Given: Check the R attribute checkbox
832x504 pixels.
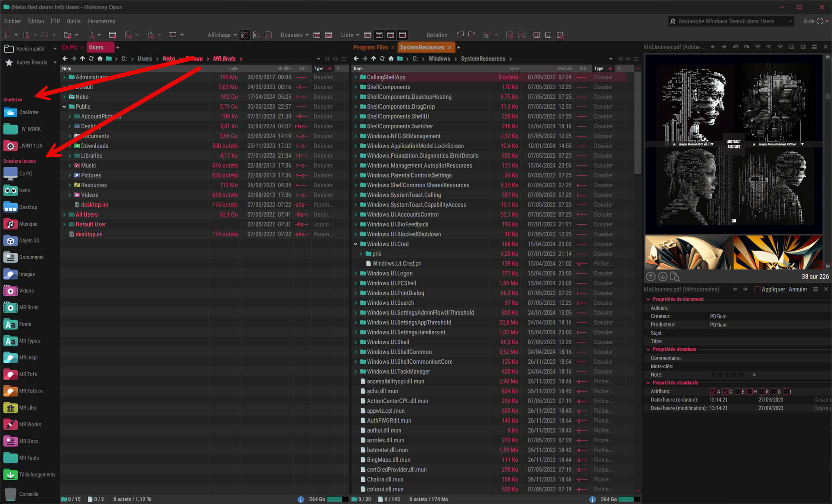Looking at the screenshot, I should point(761,391).
